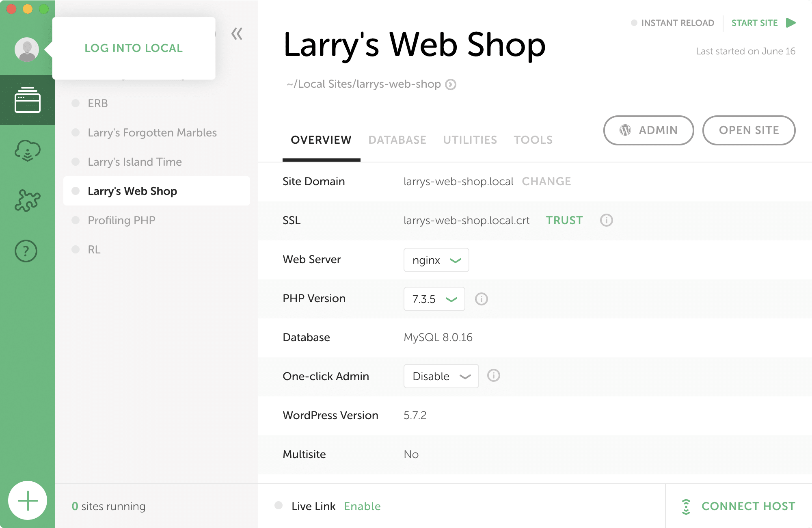Click the user avatar icon
This screenshot has width=812, height=528.
[27, 50]
